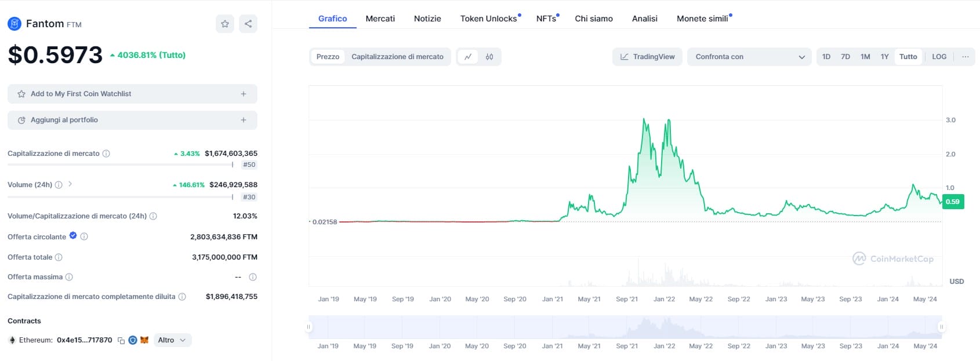Copy the Ethereum contract address icon
Viewport: 980px width, 361px height.
click(x=121, y=341)
